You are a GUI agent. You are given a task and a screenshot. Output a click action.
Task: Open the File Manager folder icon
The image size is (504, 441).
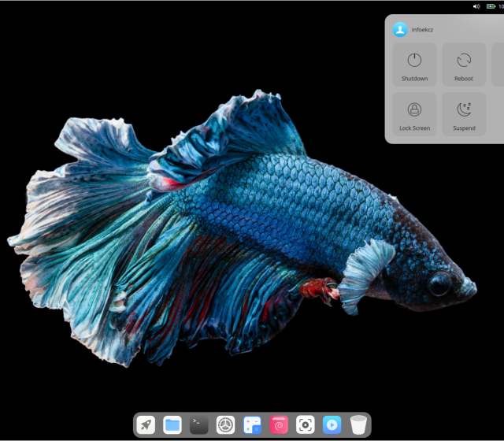click(172, 425)
